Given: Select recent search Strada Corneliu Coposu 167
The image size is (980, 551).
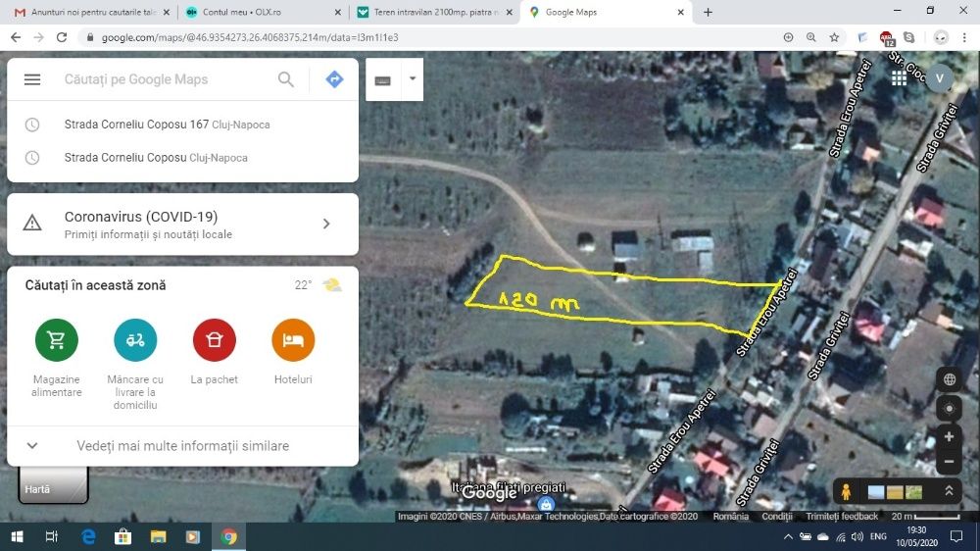Looking at the screenshot, I should pyautogui.click(x=182, y=125).
